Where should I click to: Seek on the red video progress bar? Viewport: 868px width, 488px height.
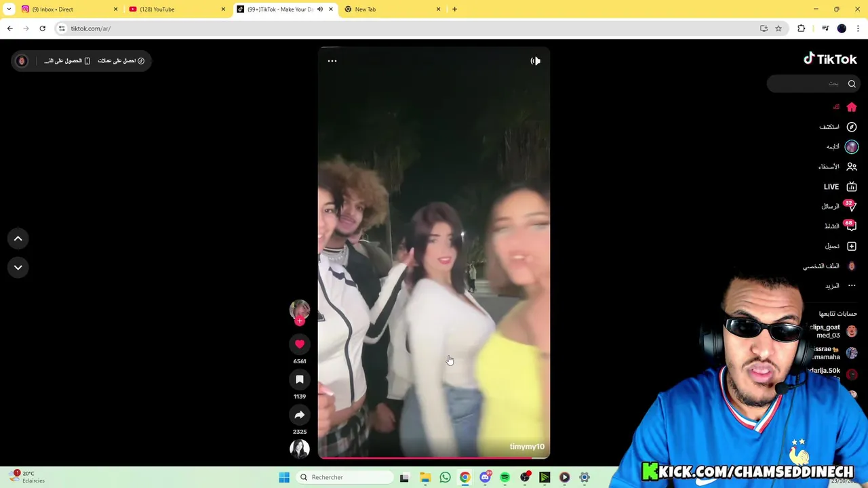[434, 457]
